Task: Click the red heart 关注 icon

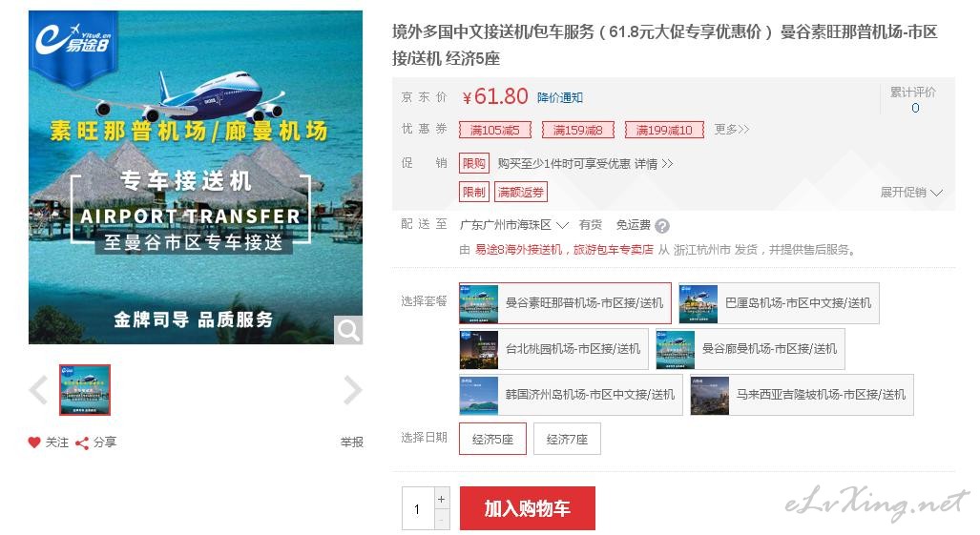Action: click(34, 442)
